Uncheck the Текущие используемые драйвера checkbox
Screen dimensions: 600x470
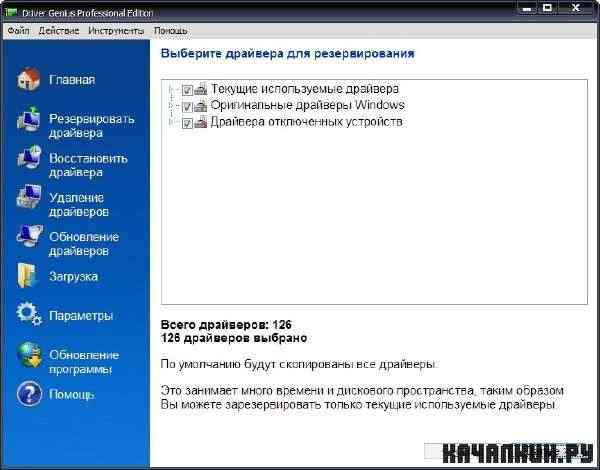click(187, 90)
